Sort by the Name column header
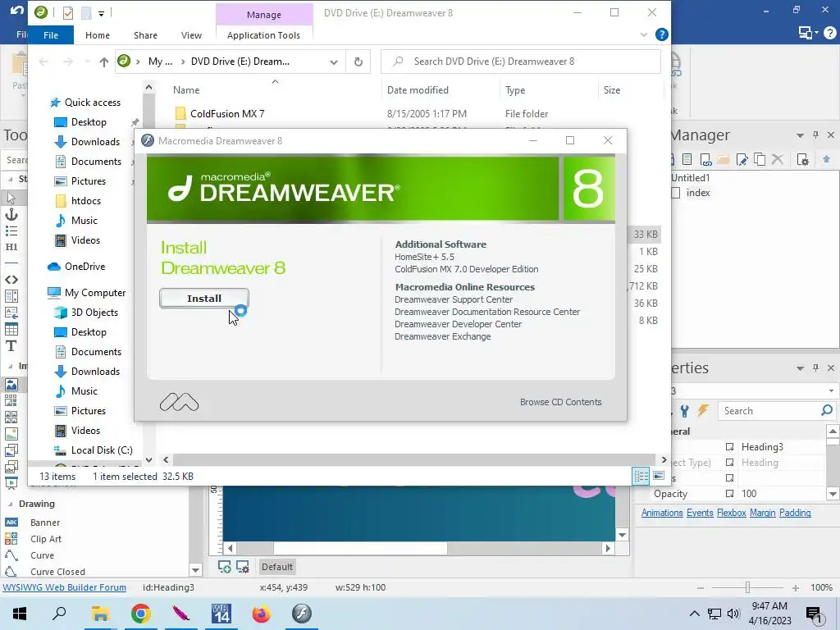The width and height of the screenshot is (840, 630). tap(186, 90)
